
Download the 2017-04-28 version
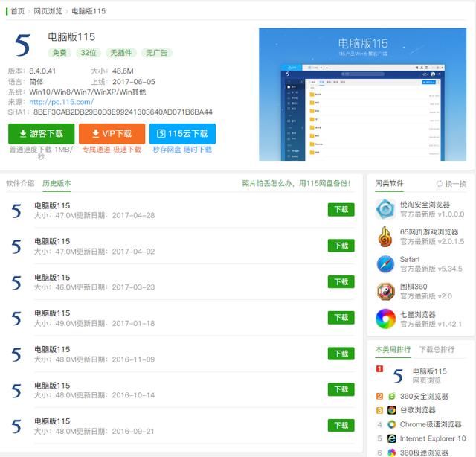341,210
